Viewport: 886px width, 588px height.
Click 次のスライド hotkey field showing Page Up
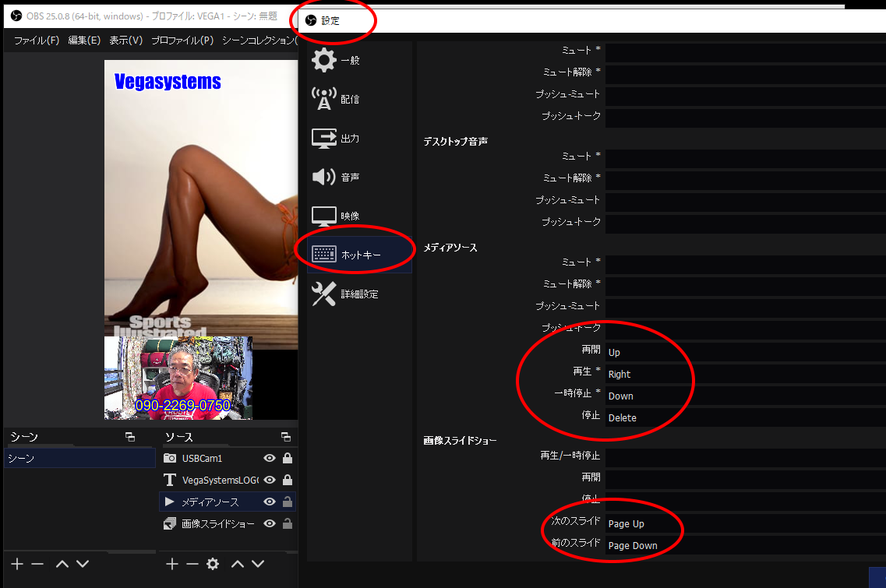[746, 523]
